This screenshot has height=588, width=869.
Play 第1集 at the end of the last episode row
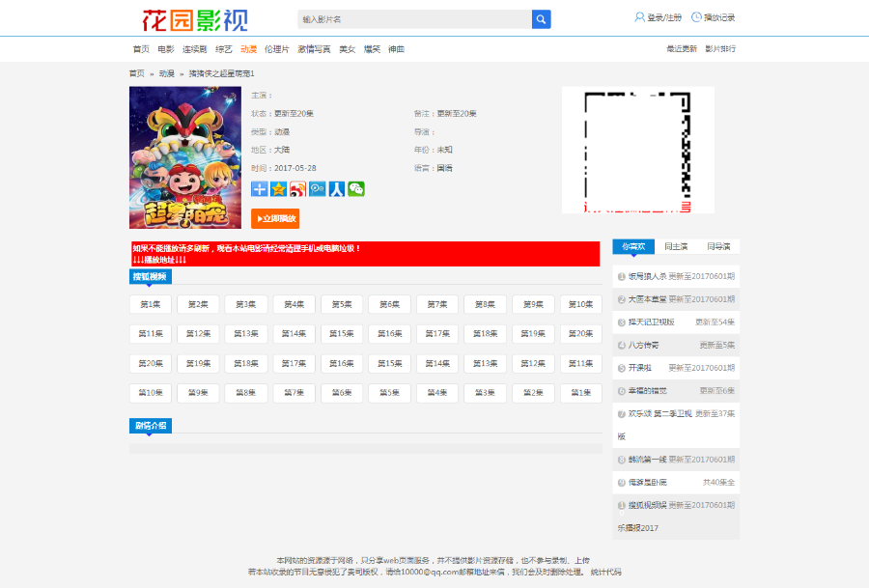pos(581,393)
